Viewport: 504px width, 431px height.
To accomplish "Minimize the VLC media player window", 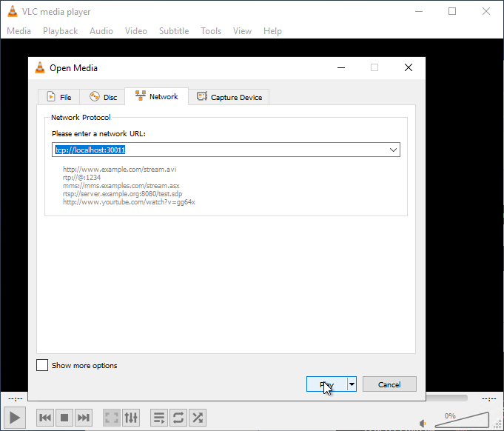I will (x=419, y=11).
